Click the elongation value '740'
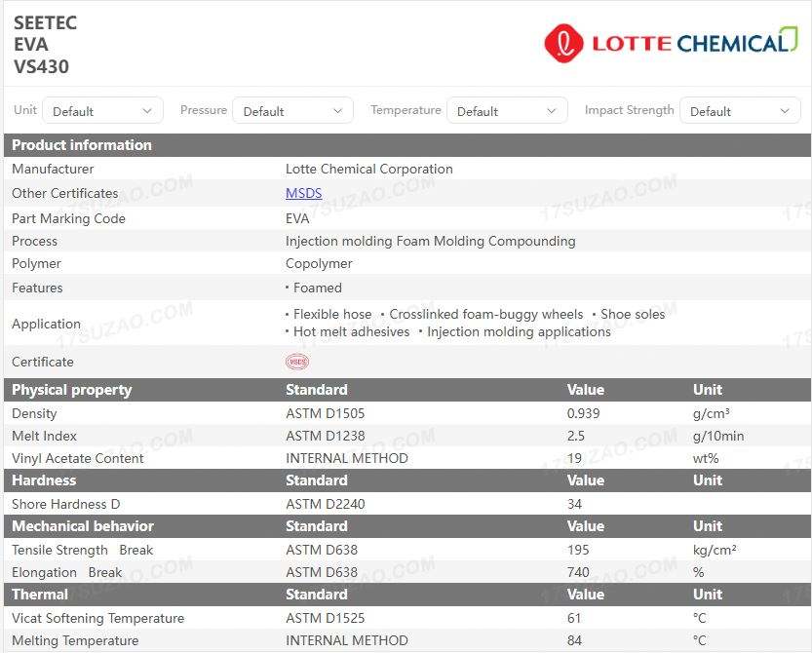This screenshot has height=653, width=812. (x=578, y=573)
